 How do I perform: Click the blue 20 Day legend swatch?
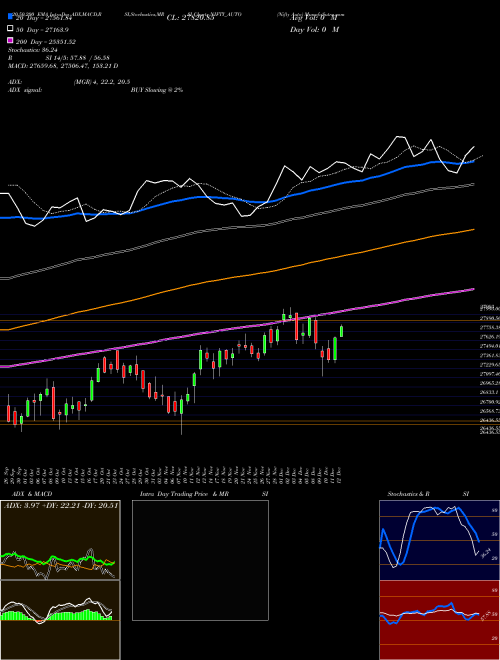pos(10,17)
